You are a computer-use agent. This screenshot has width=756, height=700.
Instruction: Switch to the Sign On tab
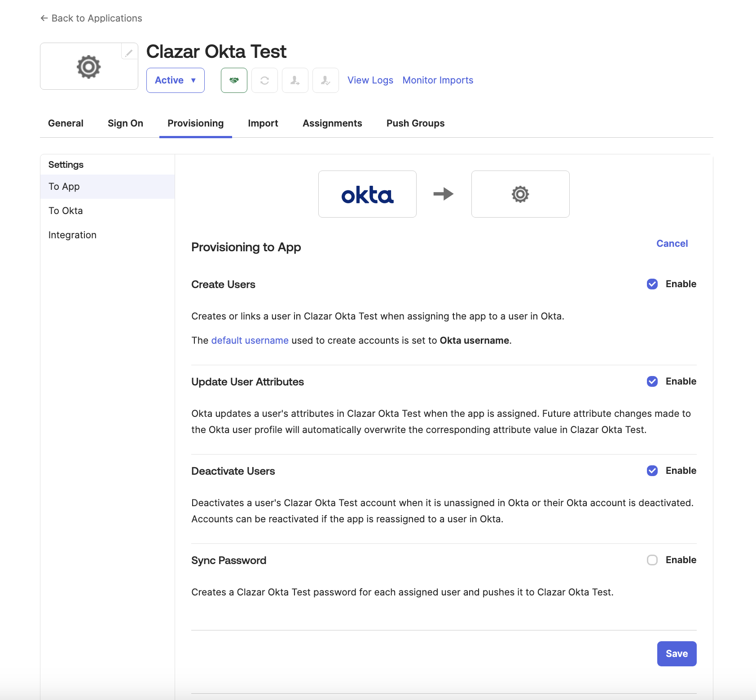pos(125,123)
